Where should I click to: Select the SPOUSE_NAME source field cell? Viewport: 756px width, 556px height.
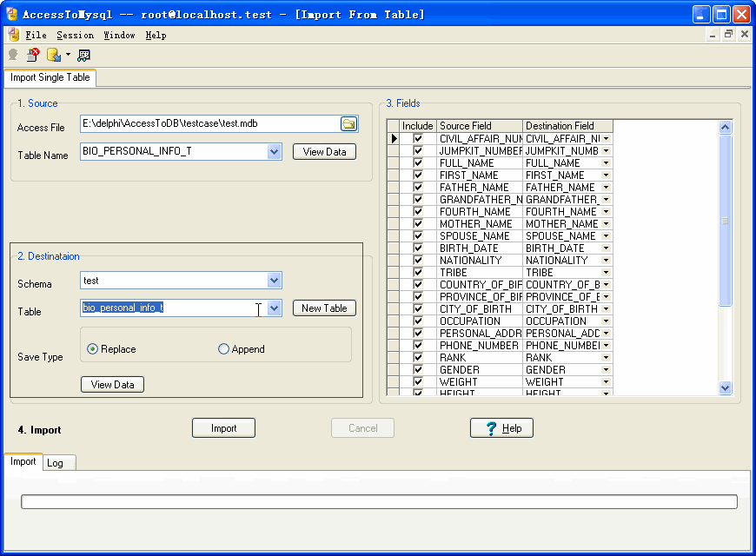coord(480,236)
